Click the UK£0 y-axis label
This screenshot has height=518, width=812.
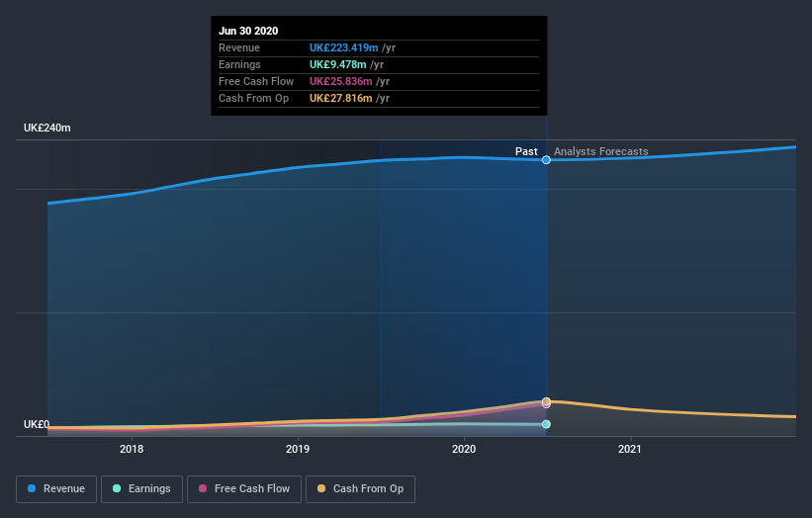click(x=37, y=424)
